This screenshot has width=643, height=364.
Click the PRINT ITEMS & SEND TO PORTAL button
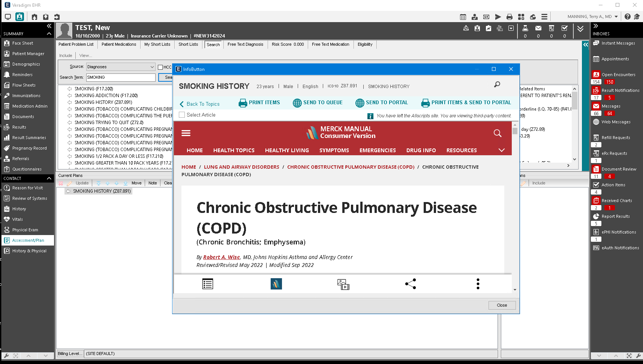point(466,102)
